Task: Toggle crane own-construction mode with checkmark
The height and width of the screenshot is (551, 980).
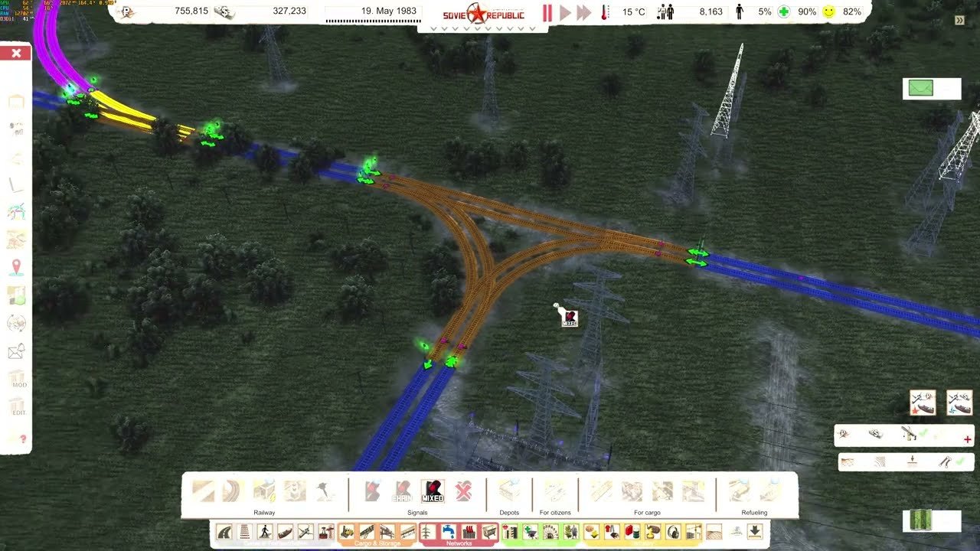Action: tap(913, 435)
